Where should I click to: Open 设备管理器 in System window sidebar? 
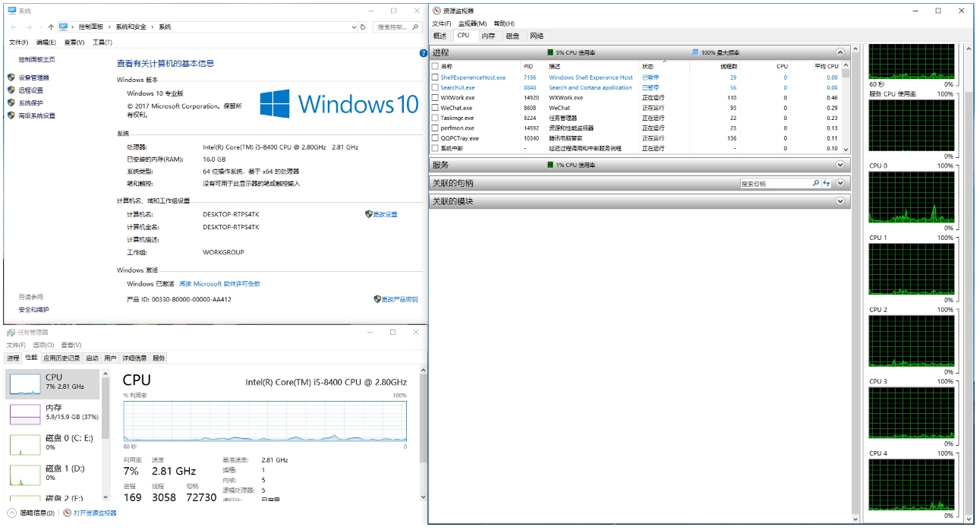coord(33,77)
